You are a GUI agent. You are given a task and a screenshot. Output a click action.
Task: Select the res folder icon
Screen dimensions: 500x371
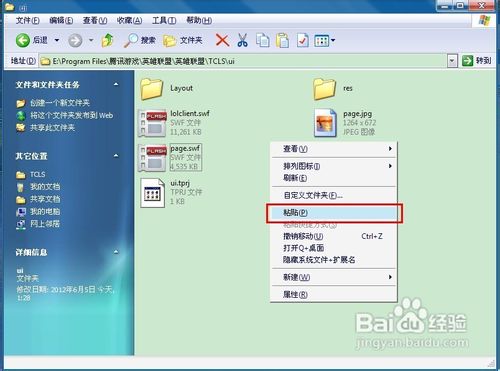point(324,89)
